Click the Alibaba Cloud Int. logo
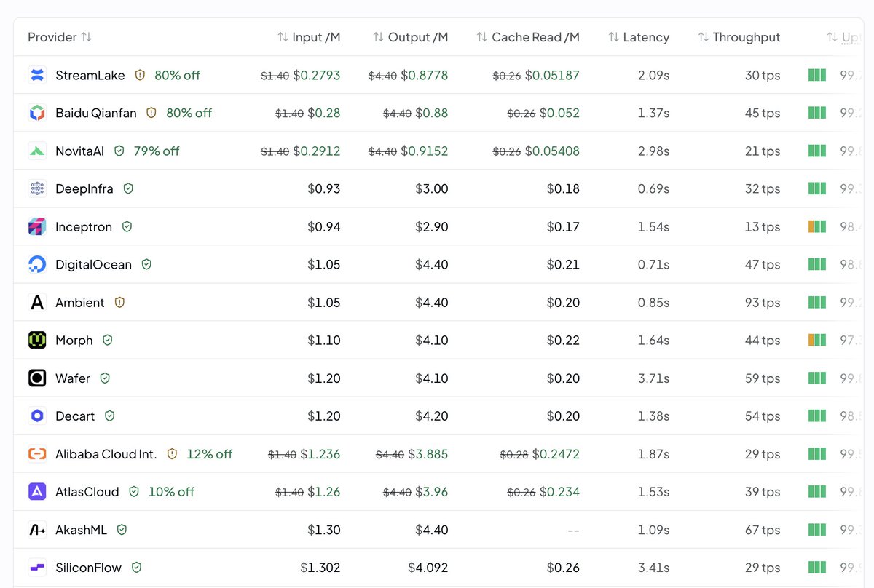 pos(37,453)
